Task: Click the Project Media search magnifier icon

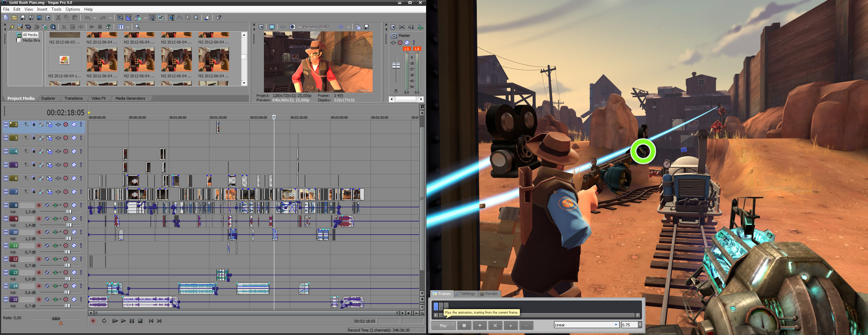Action: click(x=137, y=27)
